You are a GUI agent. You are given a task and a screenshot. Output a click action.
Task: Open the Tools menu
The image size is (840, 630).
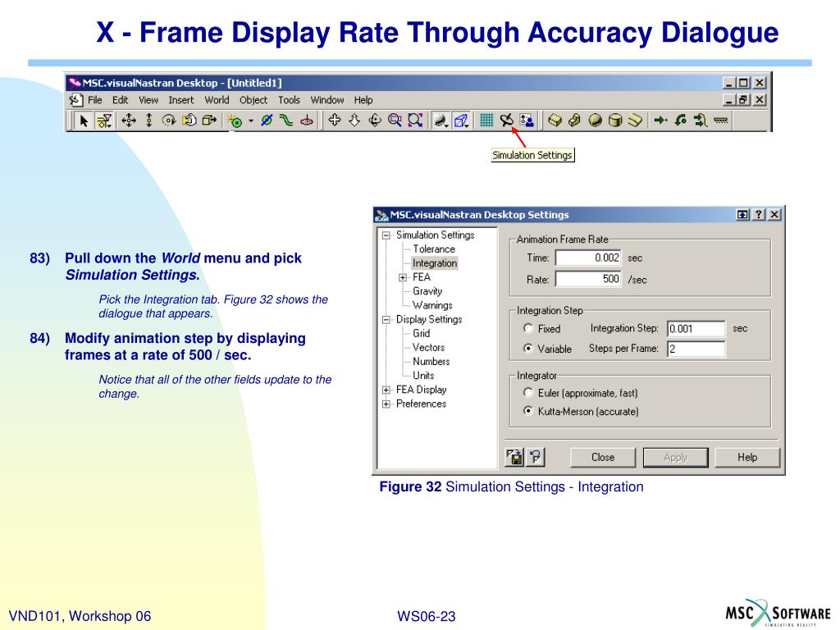pos(290,100)
